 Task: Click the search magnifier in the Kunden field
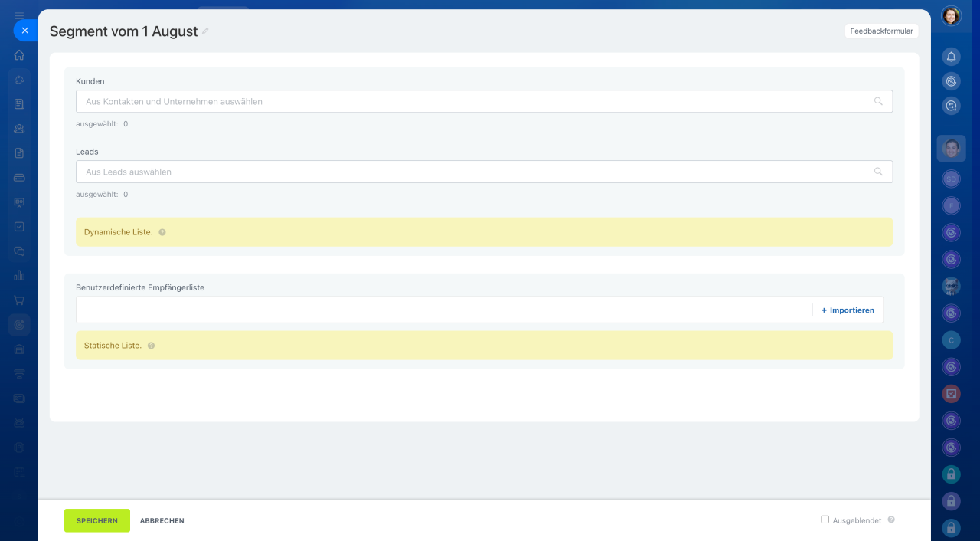pyautogui.click(x=878, y=101)
